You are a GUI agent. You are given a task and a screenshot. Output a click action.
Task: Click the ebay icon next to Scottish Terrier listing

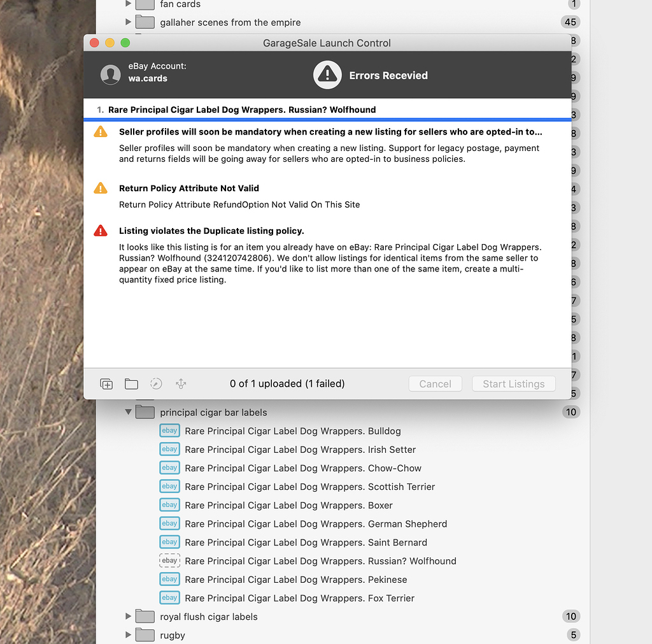pyautogui.click(x=169, y=486)
